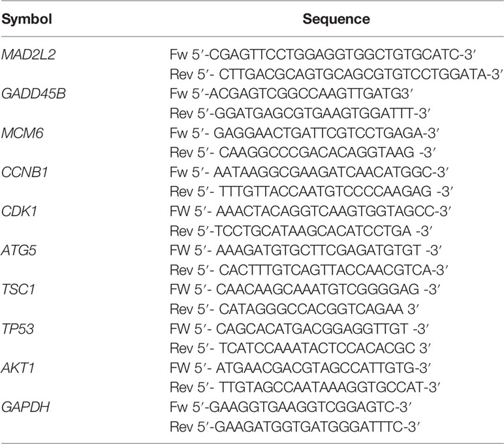
Task: Select the CCNB1 forward primer sequence
Action: pos(309,172)
